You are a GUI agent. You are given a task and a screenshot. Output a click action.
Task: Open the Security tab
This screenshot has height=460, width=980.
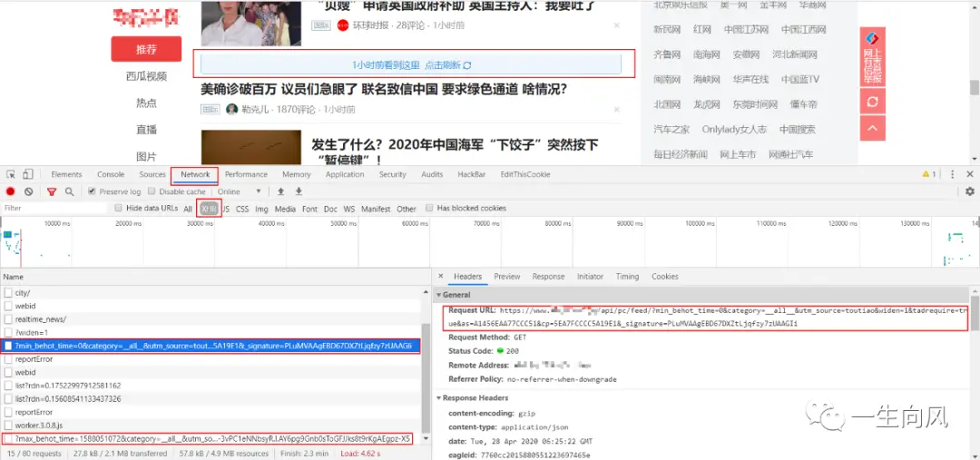pyautogui.click(x=393, y=174)
